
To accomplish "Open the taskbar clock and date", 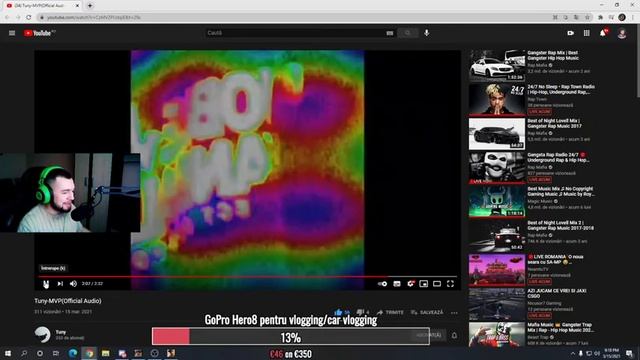I will [x=611, y=353].
